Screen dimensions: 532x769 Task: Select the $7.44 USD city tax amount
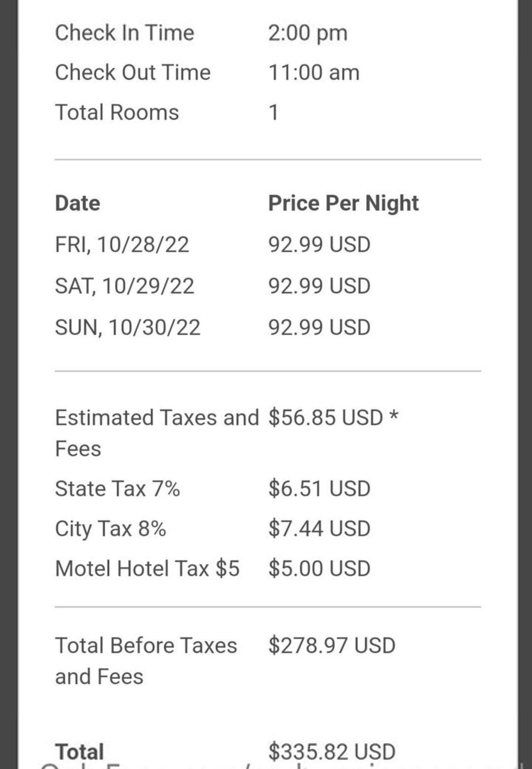click(x=319, y=528)
